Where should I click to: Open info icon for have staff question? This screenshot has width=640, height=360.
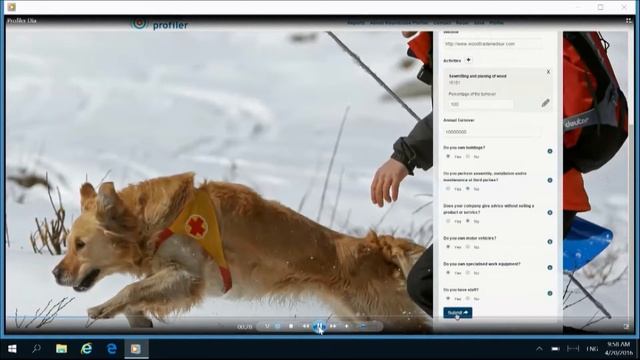pyautogui.click(x=550, y=293)
